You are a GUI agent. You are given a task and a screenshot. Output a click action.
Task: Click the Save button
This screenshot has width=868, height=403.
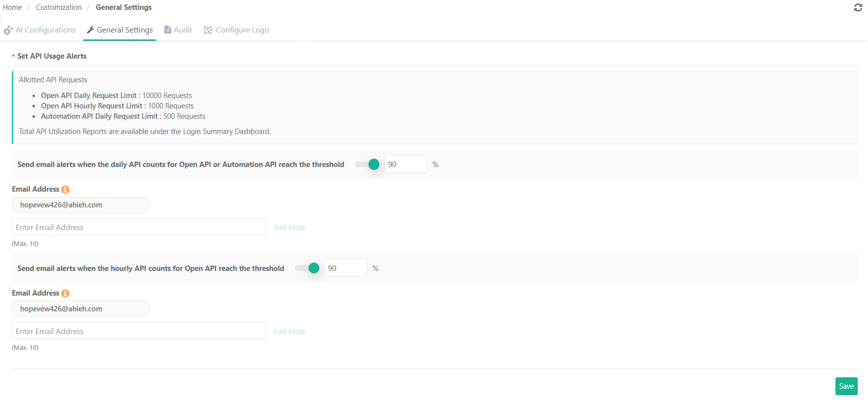[x=846, y=386]
